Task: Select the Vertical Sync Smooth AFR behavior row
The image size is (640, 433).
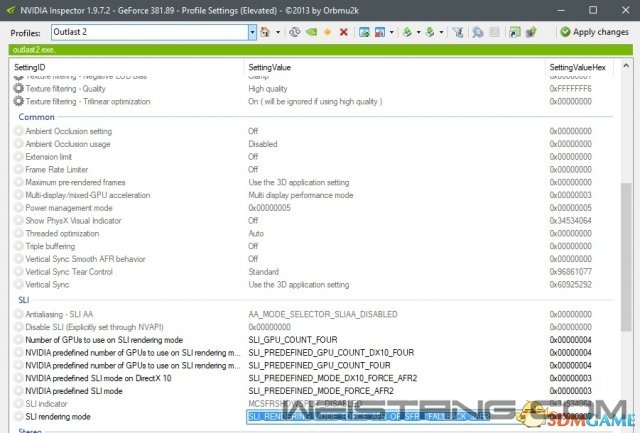Action: click(313, 259)
